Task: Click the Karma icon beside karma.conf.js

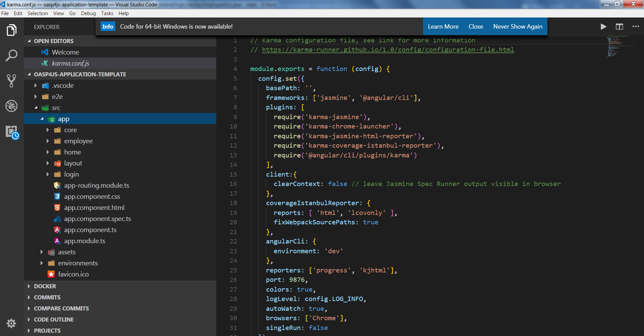Action: [45, 63]
